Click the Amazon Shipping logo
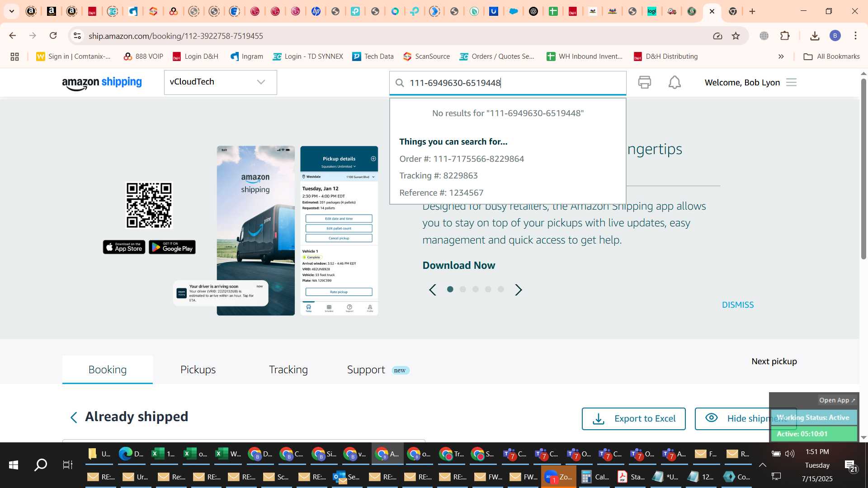 pos(102,83)
